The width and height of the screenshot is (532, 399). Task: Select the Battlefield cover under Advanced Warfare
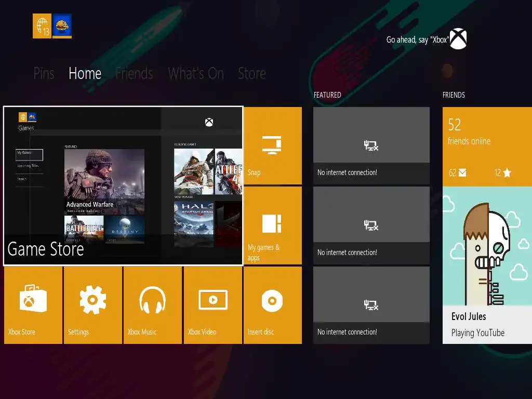84,229
